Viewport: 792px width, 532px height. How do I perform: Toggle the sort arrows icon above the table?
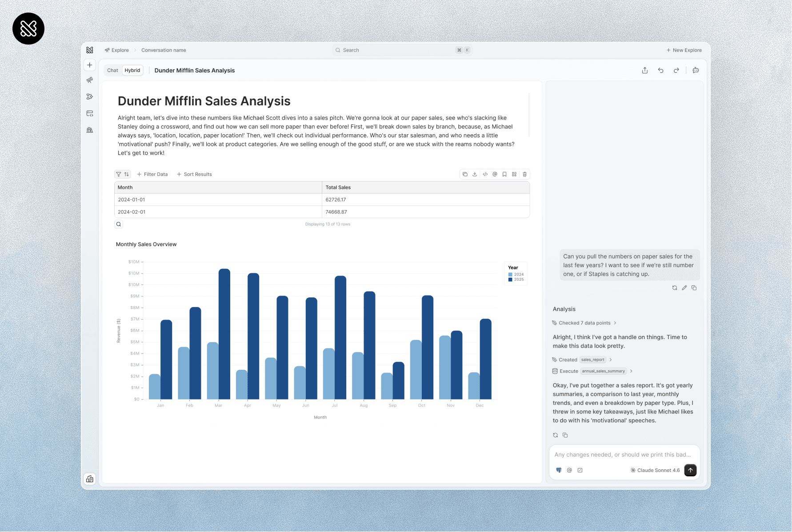coord(127,174)
